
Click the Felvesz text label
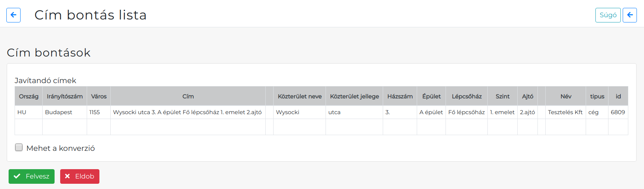37,176
